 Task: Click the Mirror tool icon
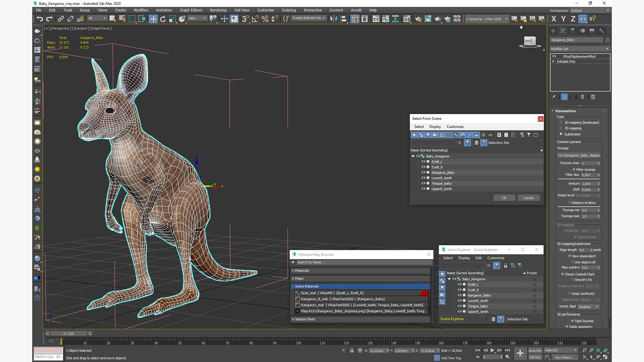[x=333, y=19]
